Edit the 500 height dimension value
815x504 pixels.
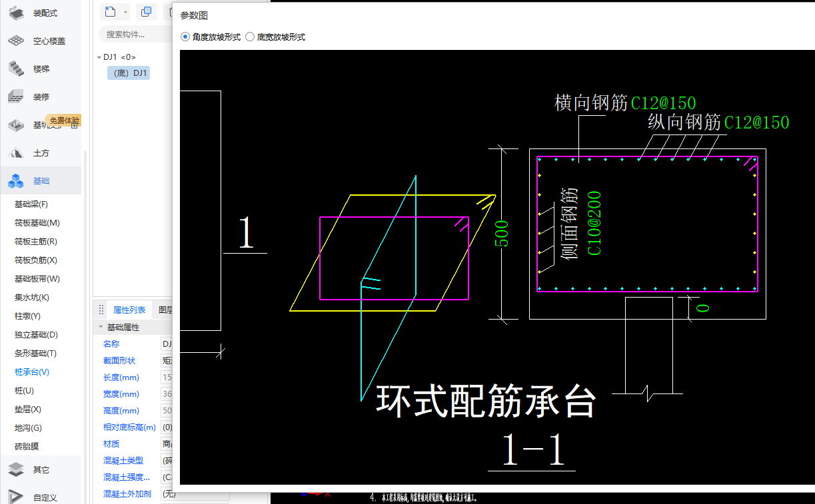503,234
